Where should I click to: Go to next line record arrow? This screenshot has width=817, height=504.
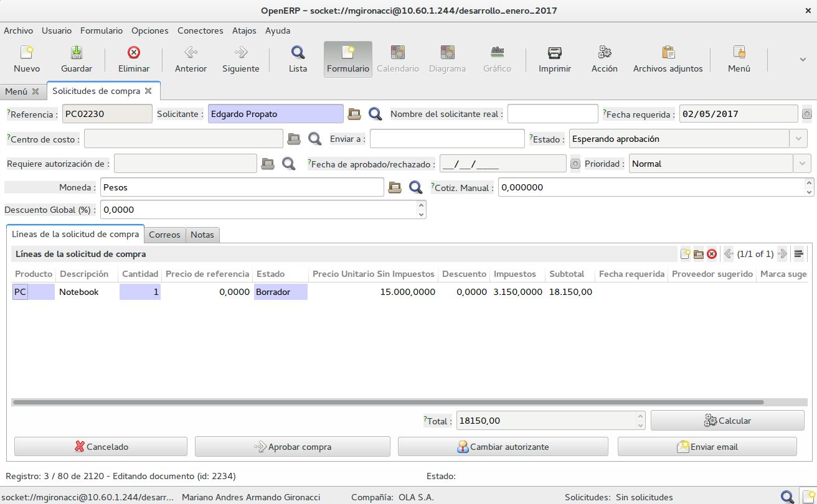783,254
